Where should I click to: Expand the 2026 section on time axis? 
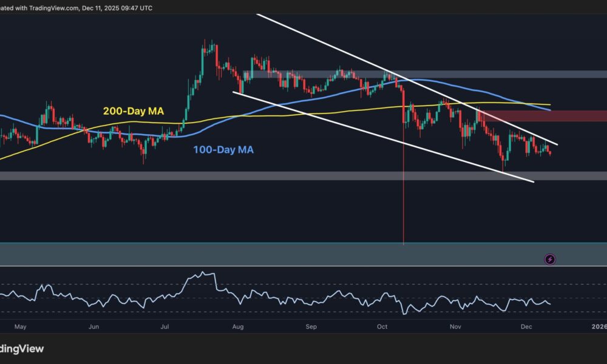599,326
